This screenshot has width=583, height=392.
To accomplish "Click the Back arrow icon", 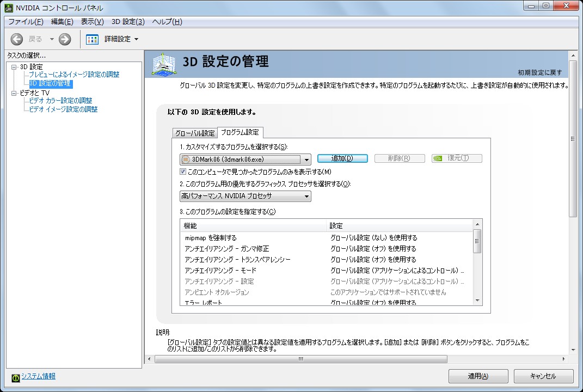I will (17, 39).
